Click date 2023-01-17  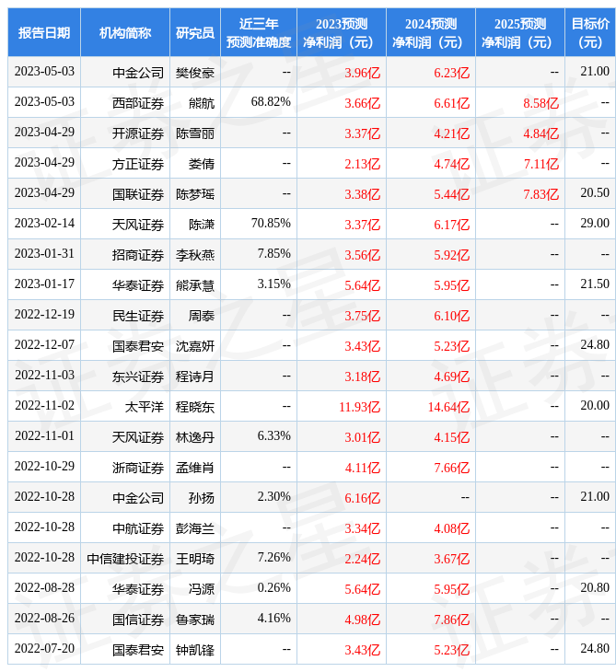click(44, 284)
